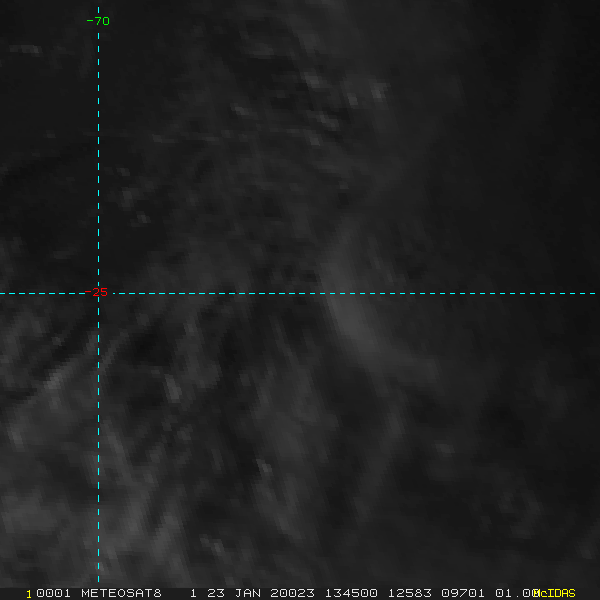Click the yellow 1 at status line start

29,593
